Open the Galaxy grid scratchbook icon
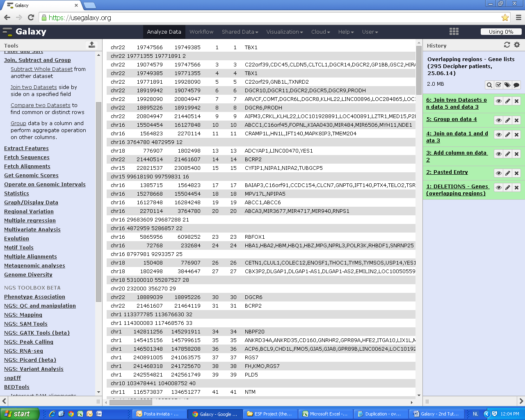Screen dimensions: 525x420 click(454, 32)
